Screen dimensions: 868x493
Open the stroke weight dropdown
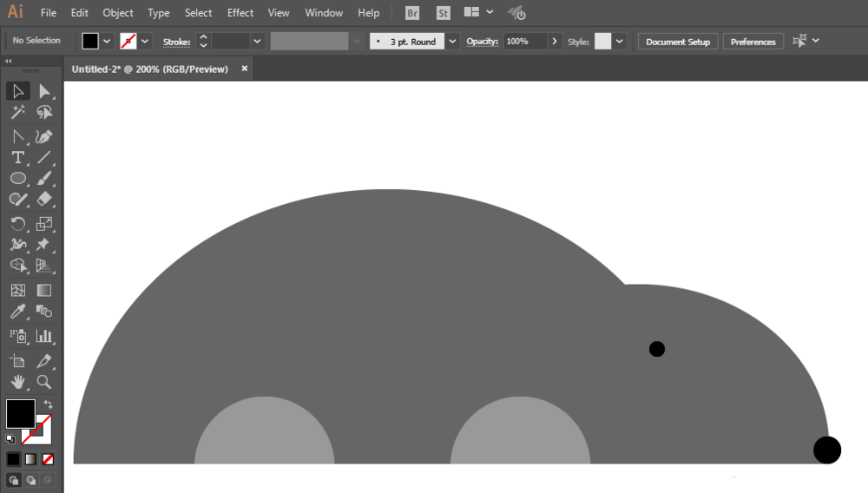pyautogui.click(x=258, y=41)
